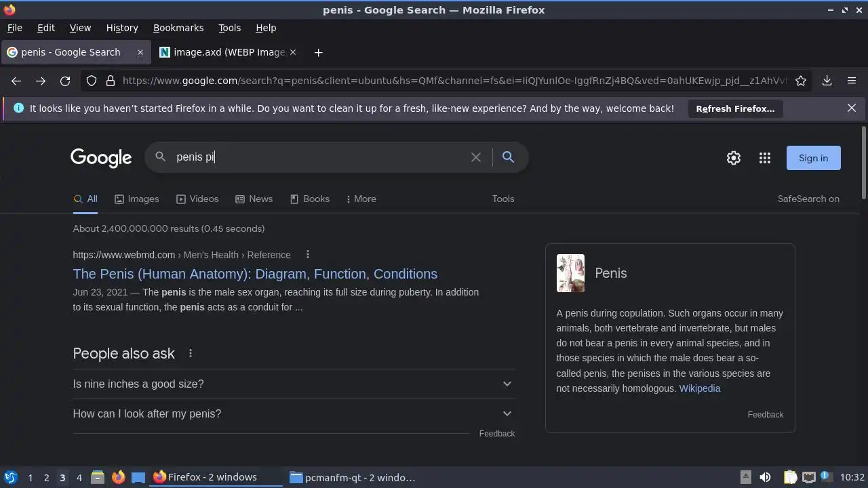The width and height of the screenshot is (868, 488).
Task: Select the Videos results tab
Action: (x=197, y=199)
